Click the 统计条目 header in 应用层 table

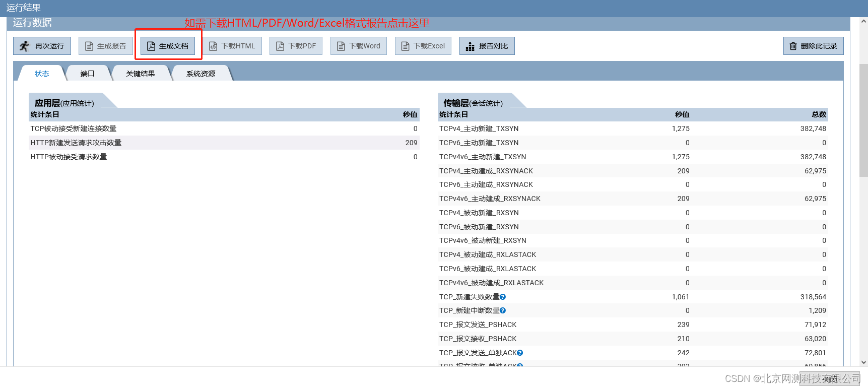[x=45, y=114]
